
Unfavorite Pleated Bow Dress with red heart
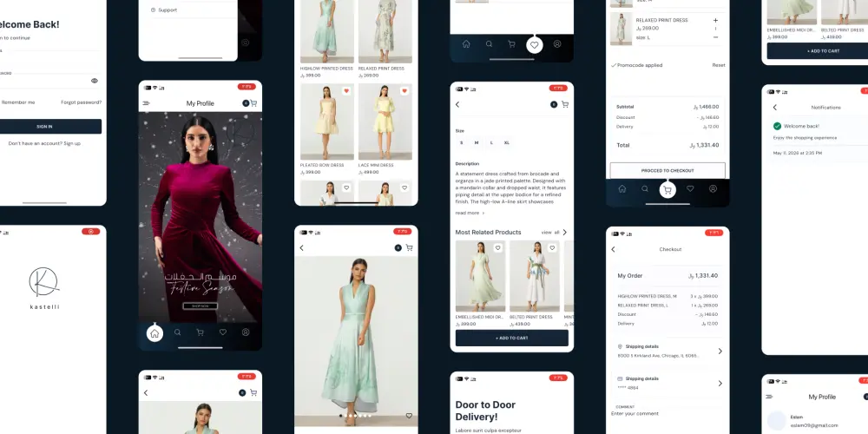coord(346,91)
